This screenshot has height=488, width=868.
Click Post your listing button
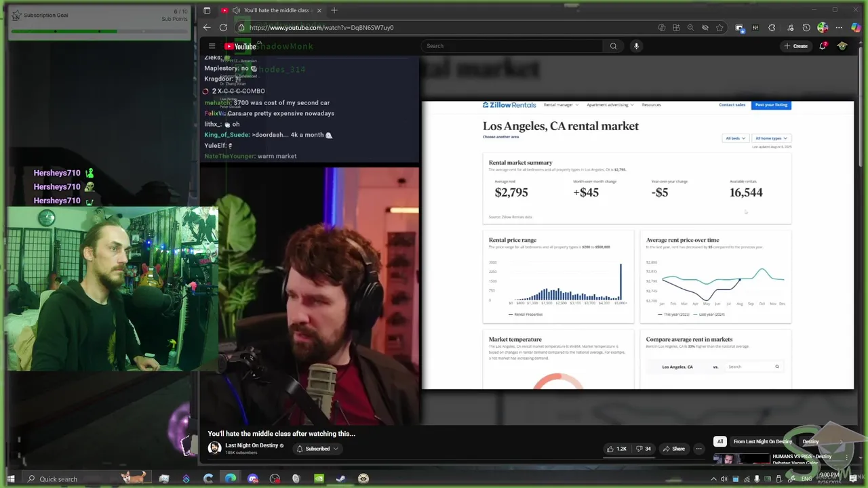pos(771,105)
